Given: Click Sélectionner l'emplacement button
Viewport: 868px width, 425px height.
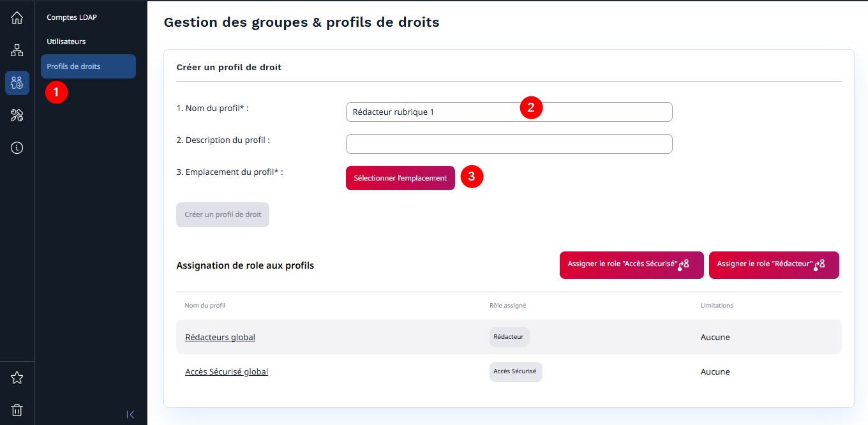Looking at the screenshot, I should click(400, 178).
